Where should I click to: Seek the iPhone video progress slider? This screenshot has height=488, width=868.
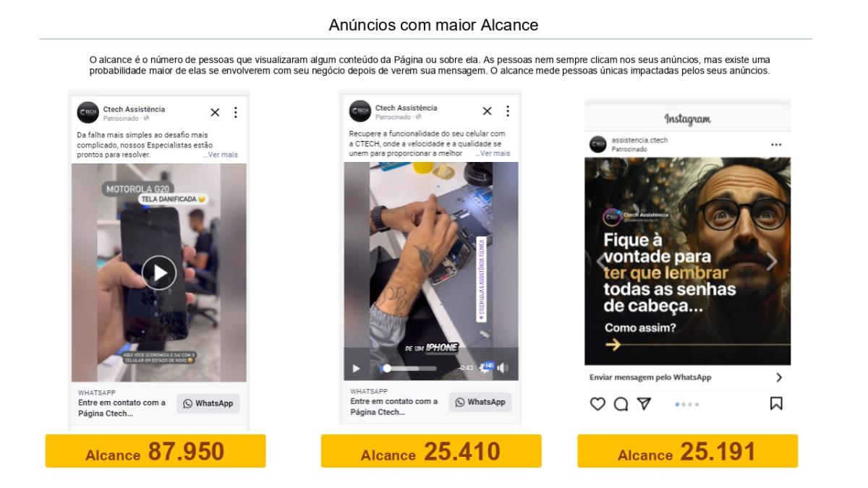pos(409,368)
